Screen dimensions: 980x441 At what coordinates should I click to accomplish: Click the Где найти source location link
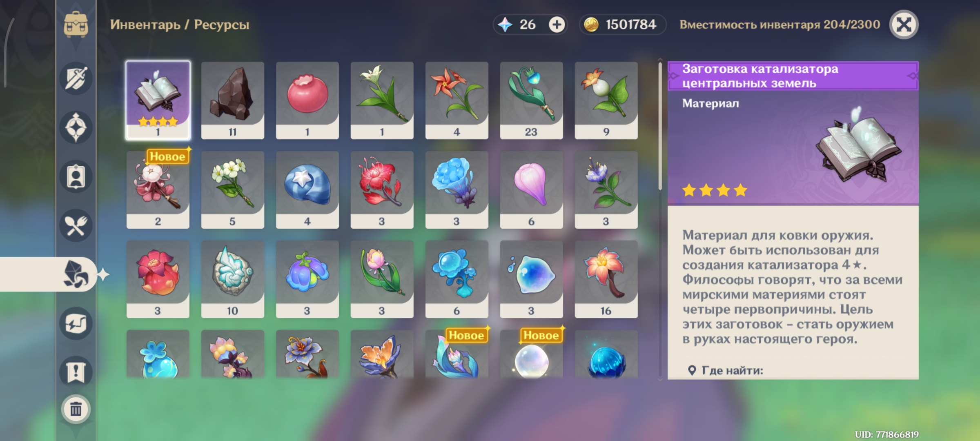(x=732, y=370)
